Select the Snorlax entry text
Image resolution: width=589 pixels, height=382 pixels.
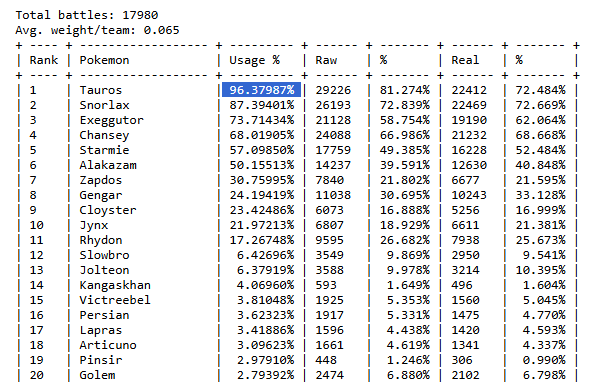pos(104,105)
